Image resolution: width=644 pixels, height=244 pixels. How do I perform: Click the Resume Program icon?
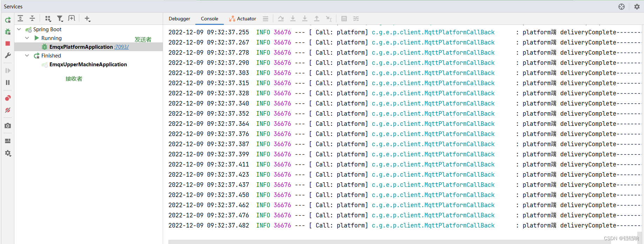[x=8, y=70]
